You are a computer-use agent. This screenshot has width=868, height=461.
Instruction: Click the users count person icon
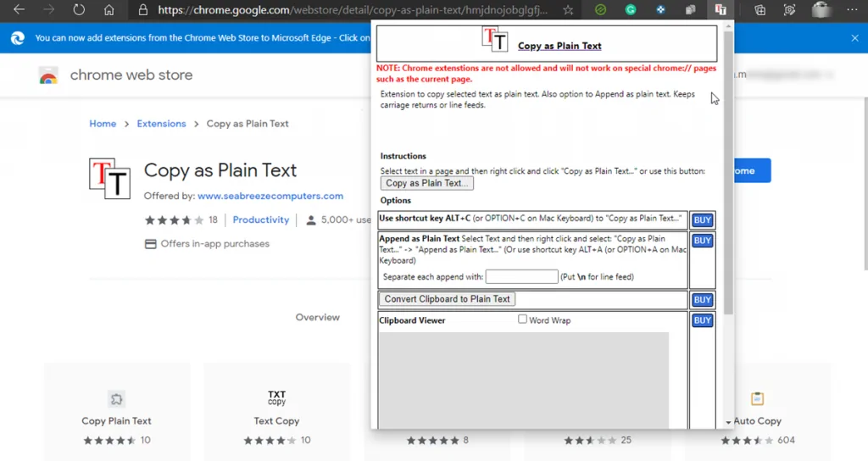pos(311,220)
